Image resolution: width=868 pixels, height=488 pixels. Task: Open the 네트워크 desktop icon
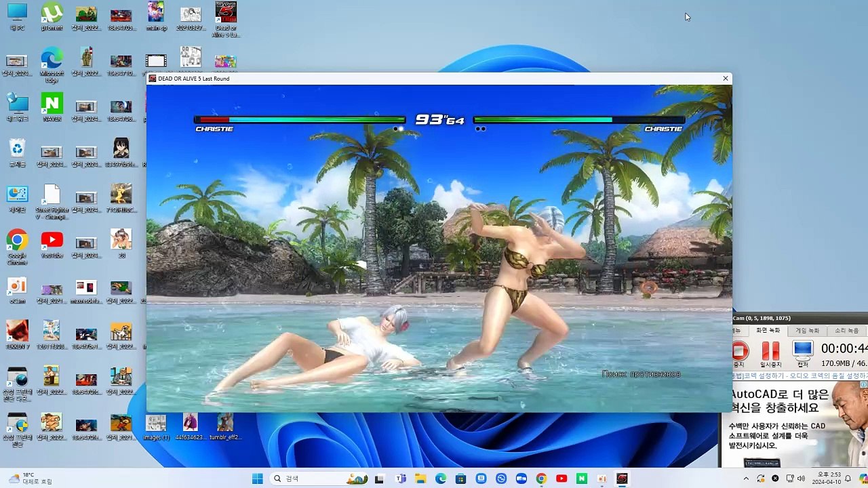[x=17, y=107]
